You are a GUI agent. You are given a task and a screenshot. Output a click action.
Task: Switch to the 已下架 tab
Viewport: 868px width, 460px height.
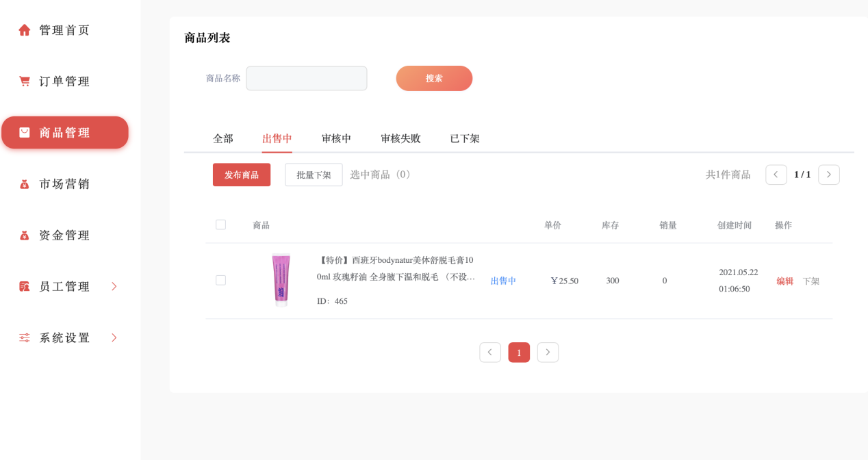(x=465, y=138)
